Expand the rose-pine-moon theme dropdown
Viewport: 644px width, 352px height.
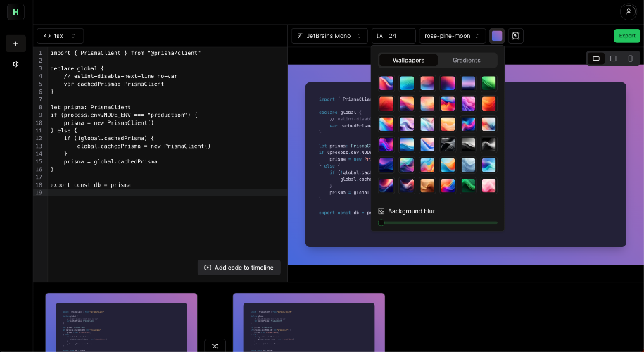(x=453, y=36)
